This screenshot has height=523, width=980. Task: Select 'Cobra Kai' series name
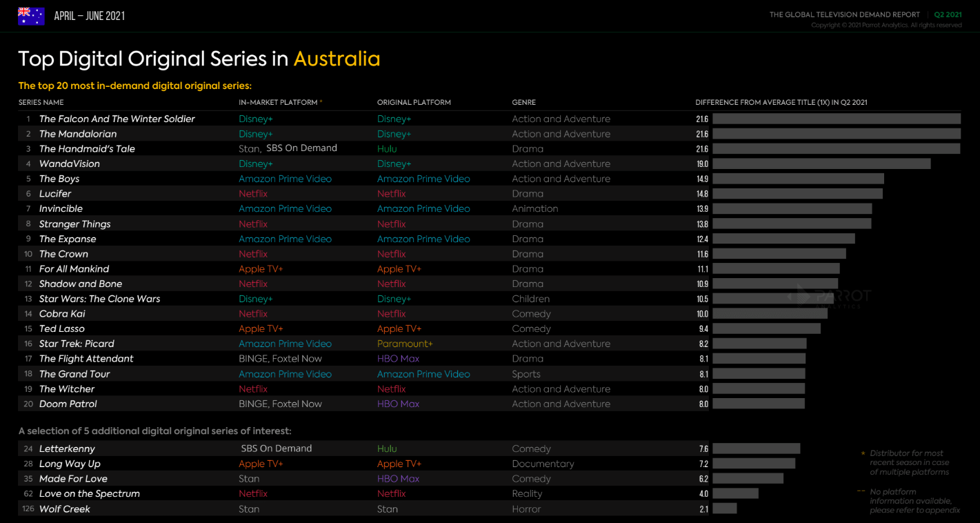62,314
